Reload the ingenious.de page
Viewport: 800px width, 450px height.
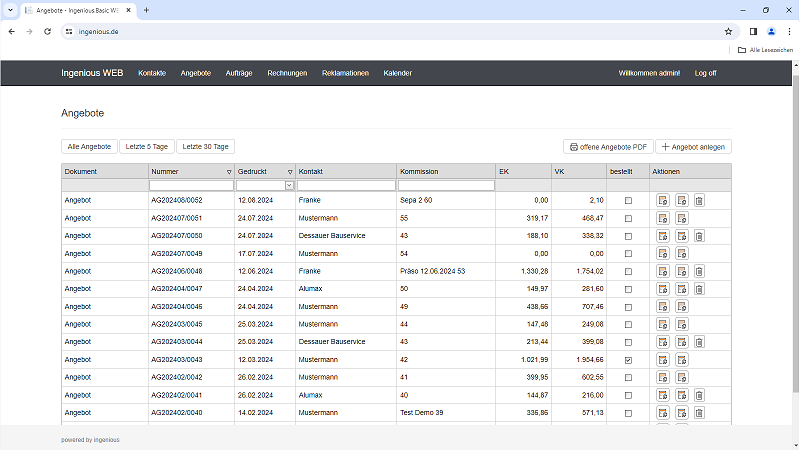click(47, 32)
